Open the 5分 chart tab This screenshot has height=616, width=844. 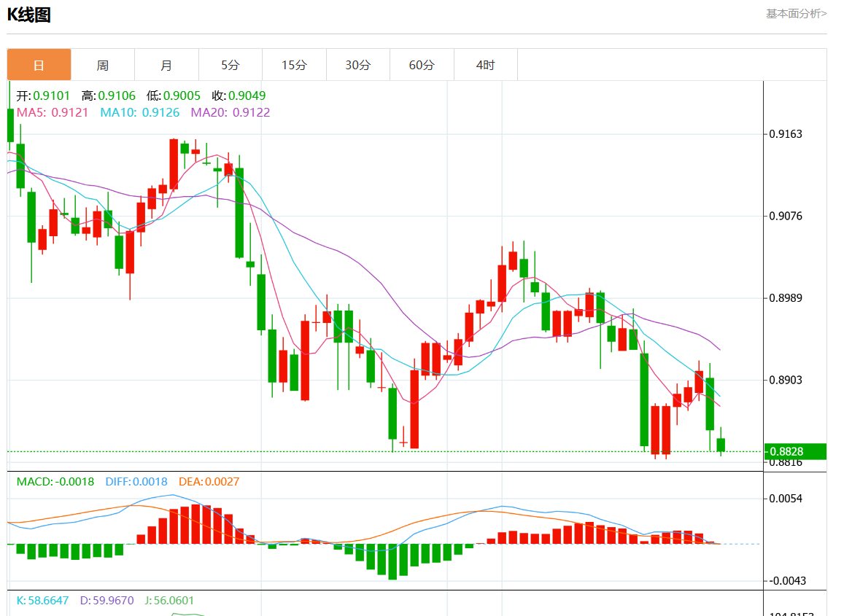(231, 65)
